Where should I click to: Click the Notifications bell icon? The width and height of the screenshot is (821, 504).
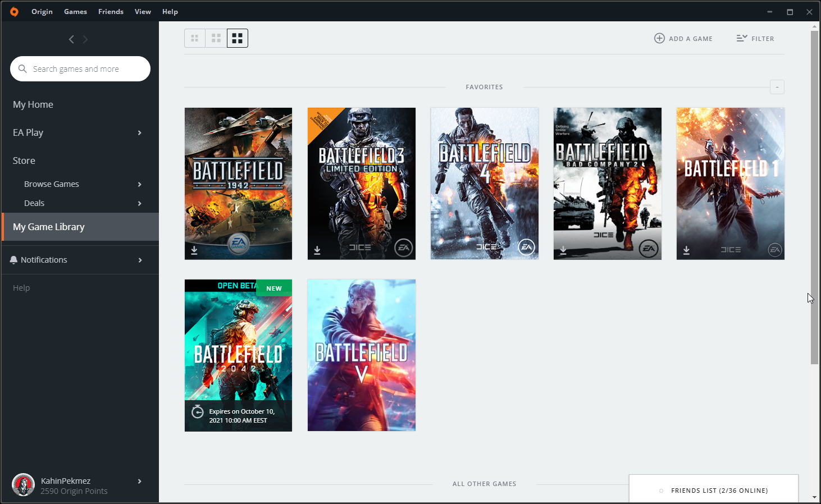point(13,260)
